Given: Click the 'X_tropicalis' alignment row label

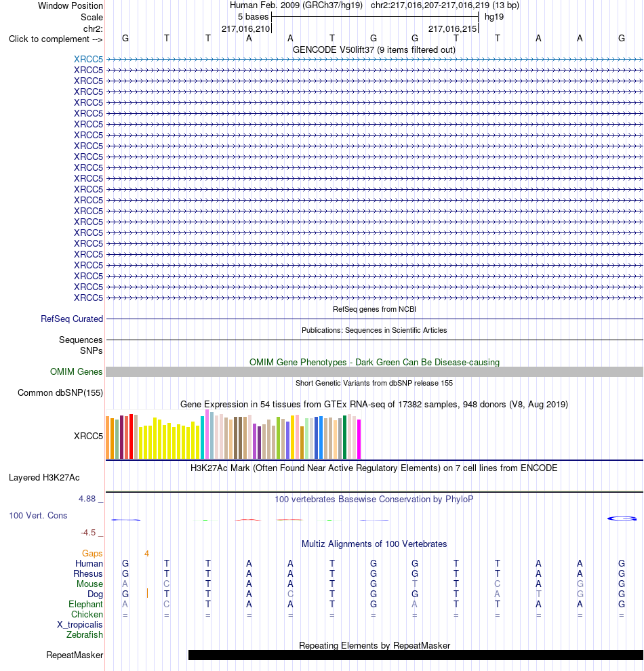Looking at the screenshot, I should point(79,625).
